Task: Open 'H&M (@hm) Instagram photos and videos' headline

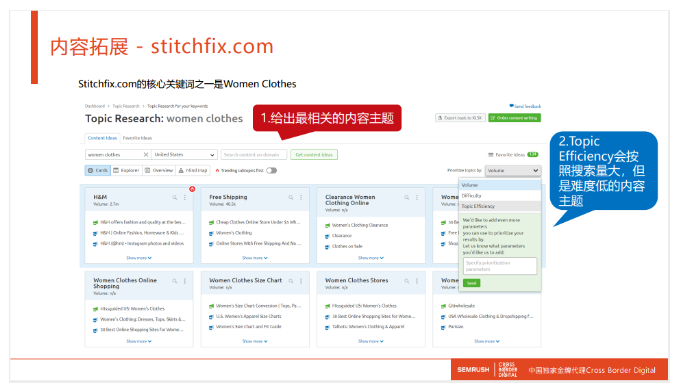Action: point(142,244)
